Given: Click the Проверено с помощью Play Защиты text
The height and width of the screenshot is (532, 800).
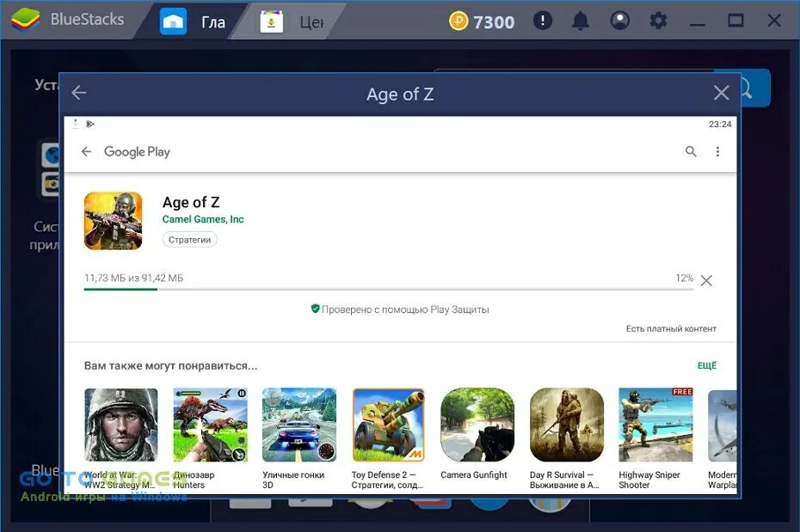Looking at the screenshot, I should [405, 309].
